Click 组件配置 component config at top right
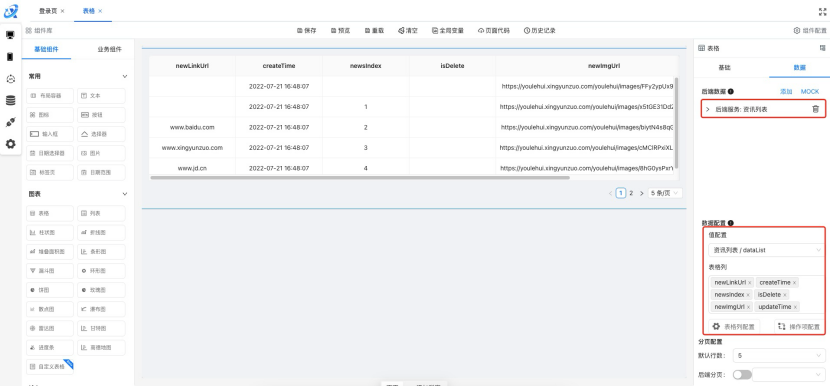The image size is (830, 386). point(810,31)
